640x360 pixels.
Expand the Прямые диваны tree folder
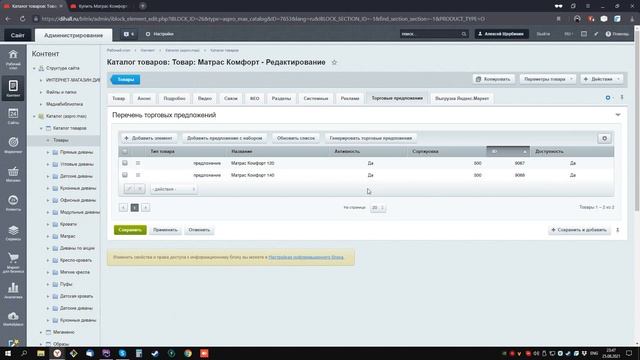tap(48, 152)
